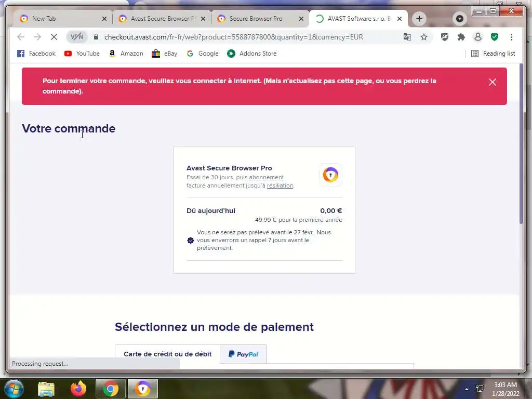Close the Avast Secure Browser tab
The image size is (532, 399).
tap(203, 19)
